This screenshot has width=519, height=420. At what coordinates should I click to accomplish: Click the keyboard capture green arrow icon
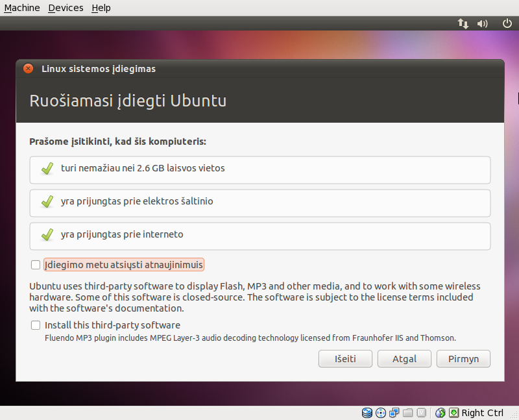(x=453, y=413)
